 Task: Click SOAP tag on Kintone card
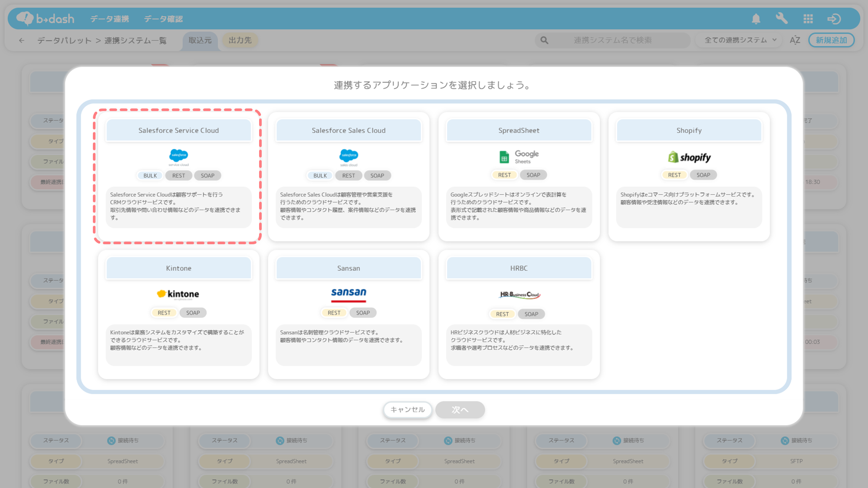pyautogui.click(x=193, y=313)
